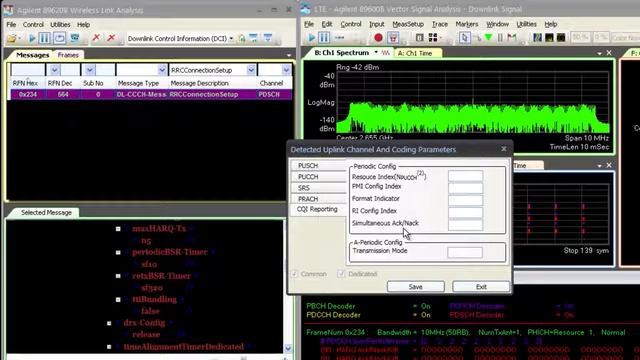The width and height of the screenshot is (640, 360).
Task: Toggle the Common checkbox in the dialog
Action: 294,274
